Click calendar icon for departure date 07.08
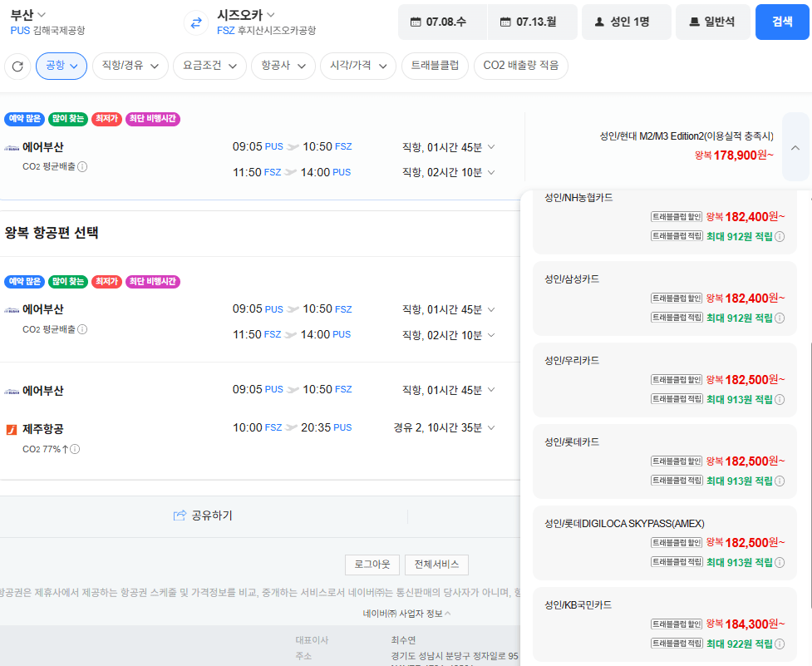 click(416, 22)
